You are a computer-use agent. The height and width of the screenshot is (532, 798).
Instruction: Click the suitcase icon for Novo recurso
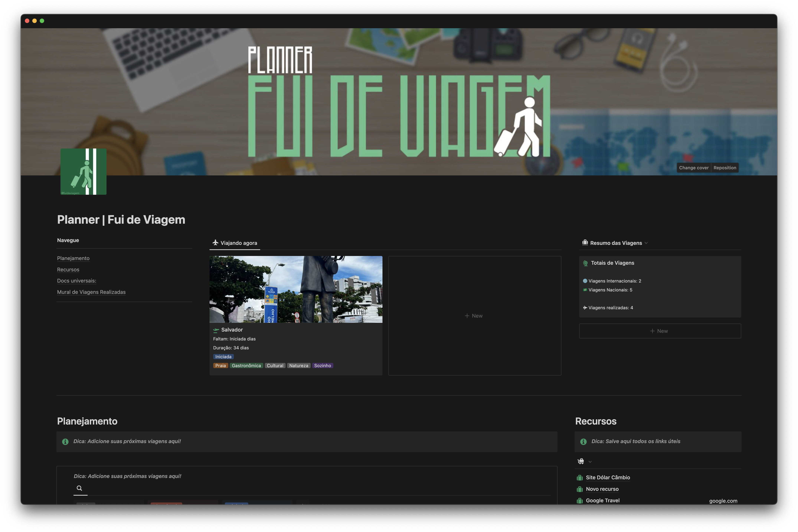point(580,489)
